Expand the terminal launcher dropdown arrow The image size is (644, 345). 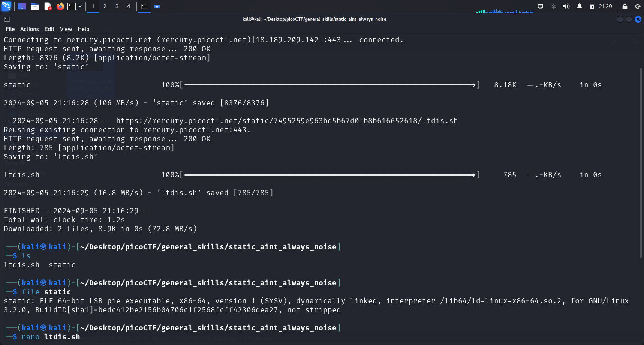click(x=80, y=6)
